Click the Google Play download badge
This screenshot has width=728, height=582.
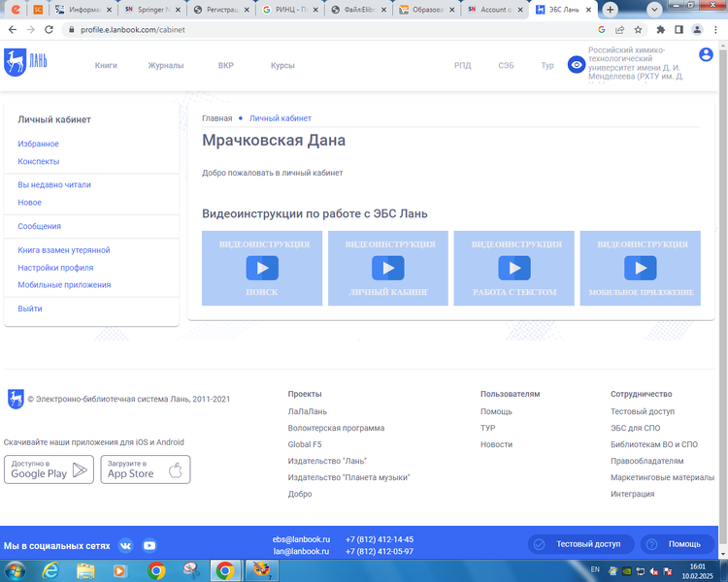coord(49,469)
